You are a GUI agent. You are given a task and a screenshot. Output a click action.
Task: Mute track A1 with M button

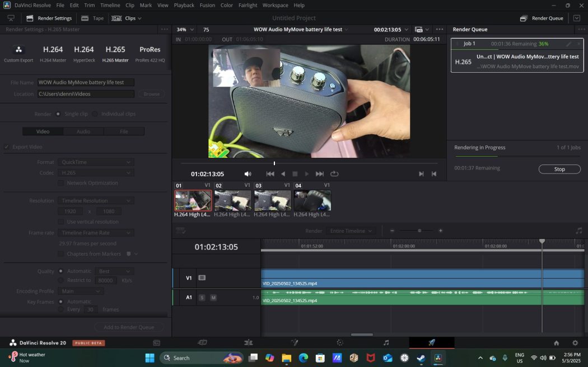coord(213,298)
